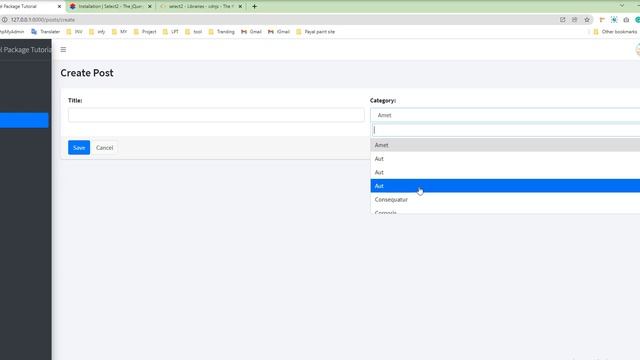640x360 pixels.
Task: Click the share page icon in address bar
Action: 562,20
